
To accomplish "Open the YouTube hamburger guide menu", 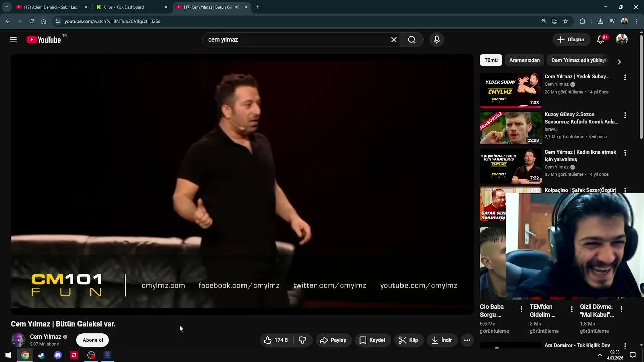I will (13, 40).
